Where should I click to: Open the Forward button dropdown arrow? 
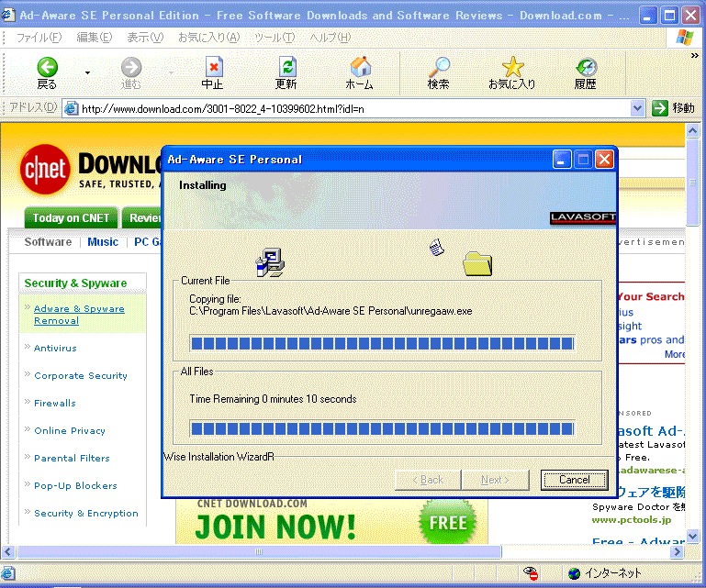click(171, 72)
